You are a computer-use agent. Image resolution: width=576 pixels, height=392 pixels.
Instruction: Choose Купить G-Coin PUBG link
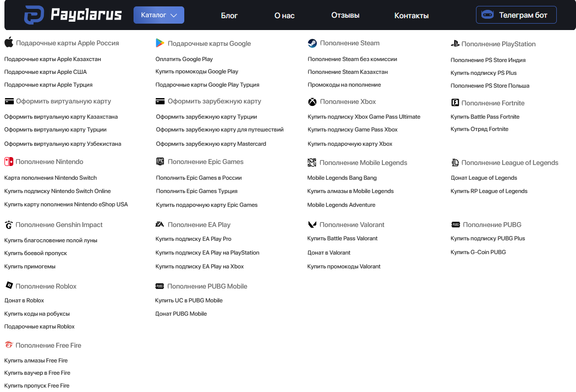pos(478,252)
